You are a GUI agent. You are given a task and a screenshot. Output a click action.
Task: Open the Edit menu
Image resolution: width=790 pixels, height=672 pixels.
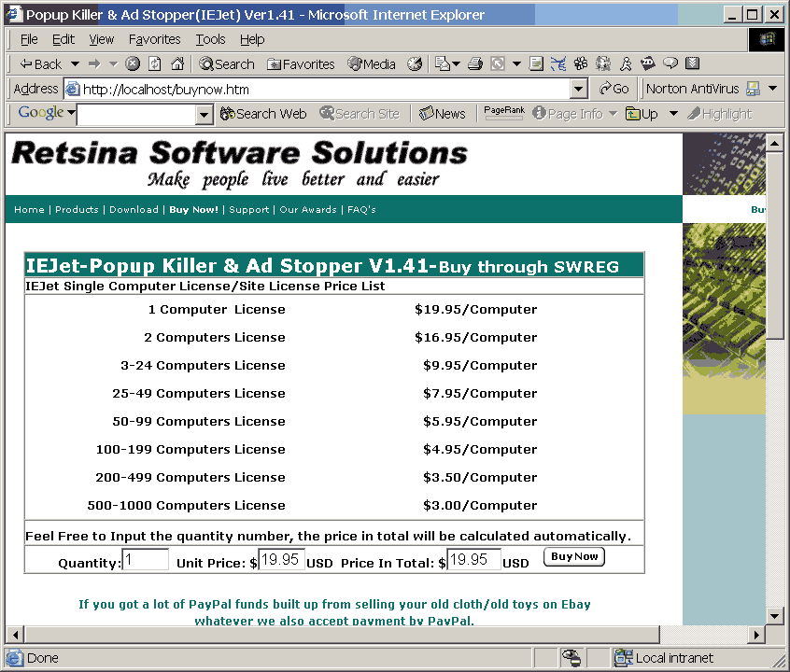[63, 39]
